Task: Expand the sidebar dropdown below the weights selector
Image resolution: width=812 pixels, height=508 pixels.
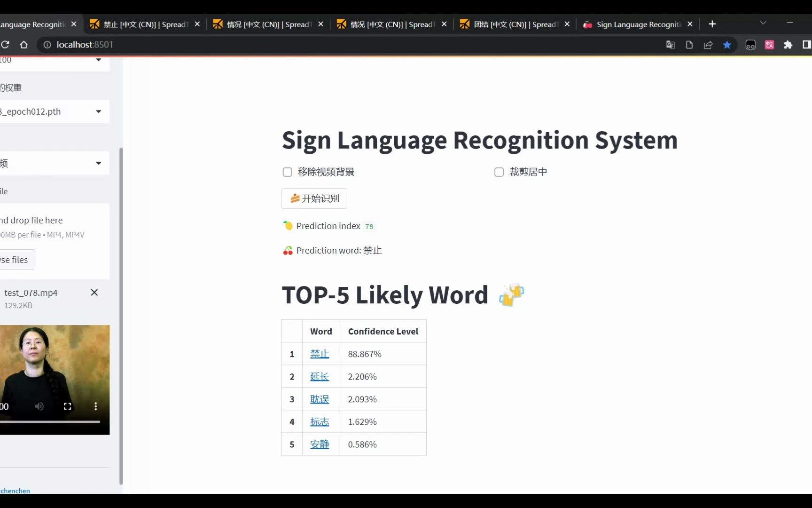Action: (55, 163)
